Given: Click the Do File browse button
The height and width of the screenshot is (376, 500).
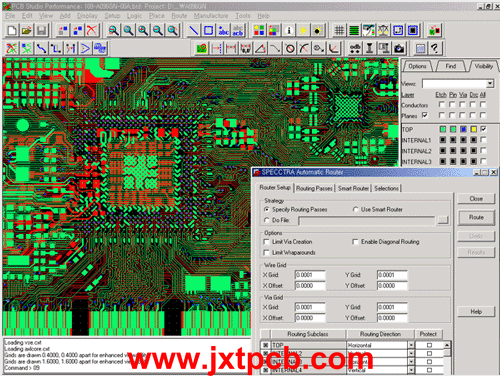Looking at the screenshot, I should pos(442,220).
